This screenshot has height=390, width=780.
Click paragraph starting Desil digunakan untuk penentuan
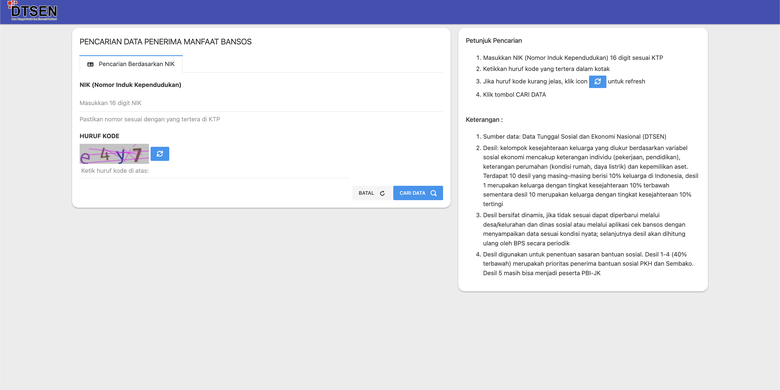tap(588, 264)
